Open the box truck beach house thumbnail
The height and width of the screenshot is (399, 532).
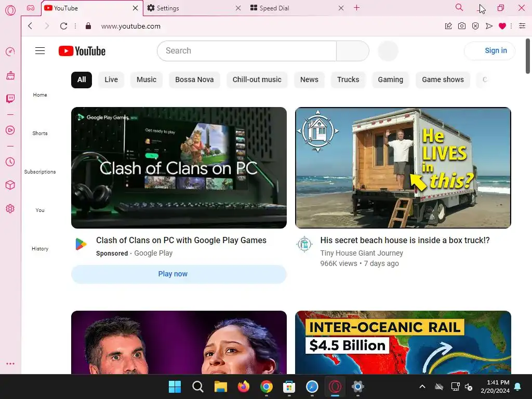pos(403,168)
